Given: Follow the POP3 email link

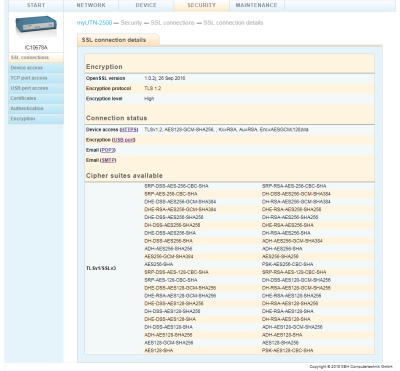Looking at the screenshot, I should pyautogui.click(x=108, y=150).
